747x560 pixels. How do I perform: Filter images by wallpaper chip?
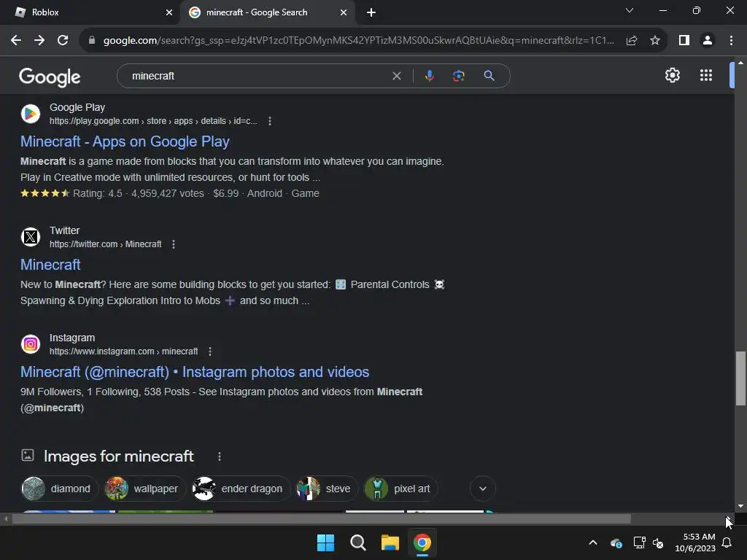(x=144, y=489)
